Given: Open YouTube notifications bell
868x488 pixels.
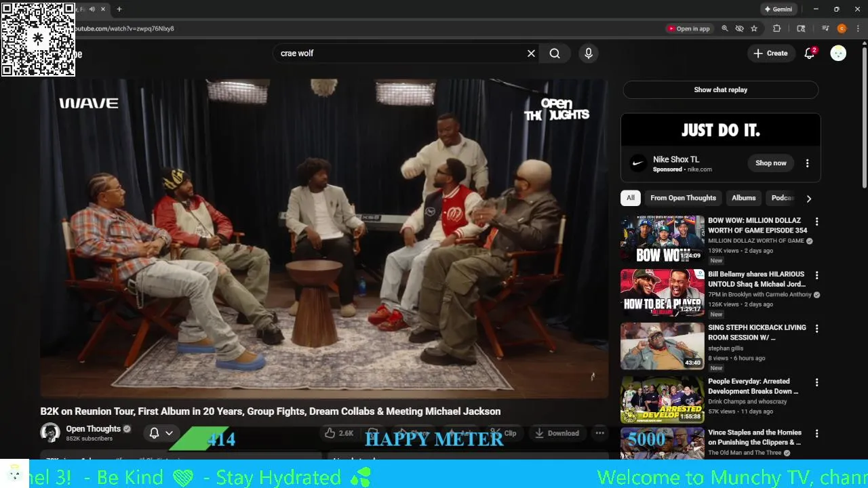Looking at the screenshot, I should tap(809, 54).
